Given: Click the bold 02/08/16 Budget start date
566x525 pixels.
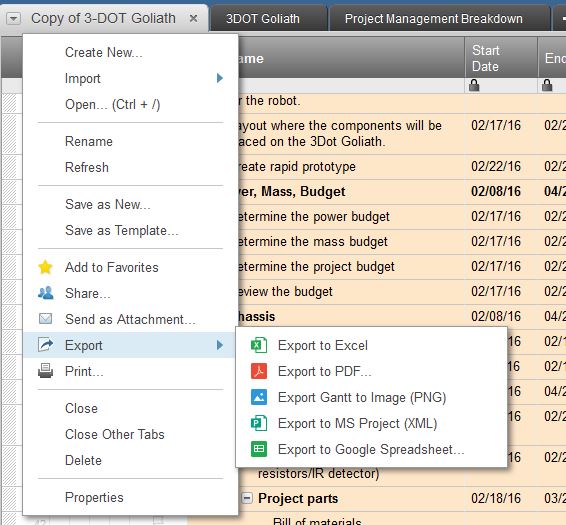Looking at the screenshot, I should point(496,191).
